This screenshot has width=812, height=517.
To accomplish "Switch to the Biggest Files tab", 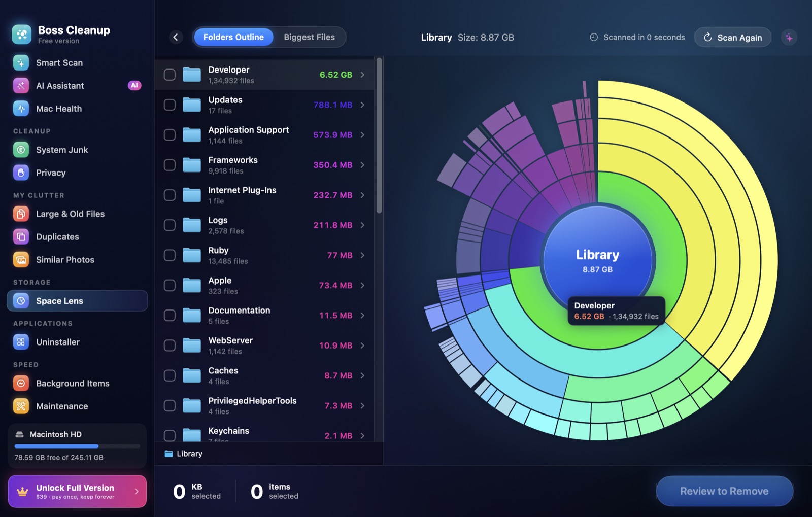I will click(309, 37).
